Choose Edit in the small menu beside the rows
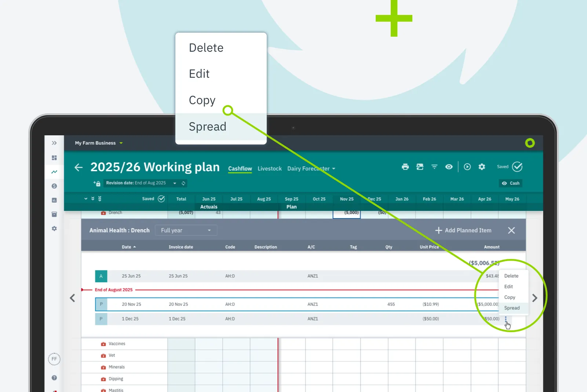Image resolution: width=587 pixels, height=392 pixels. pos(508,286)
